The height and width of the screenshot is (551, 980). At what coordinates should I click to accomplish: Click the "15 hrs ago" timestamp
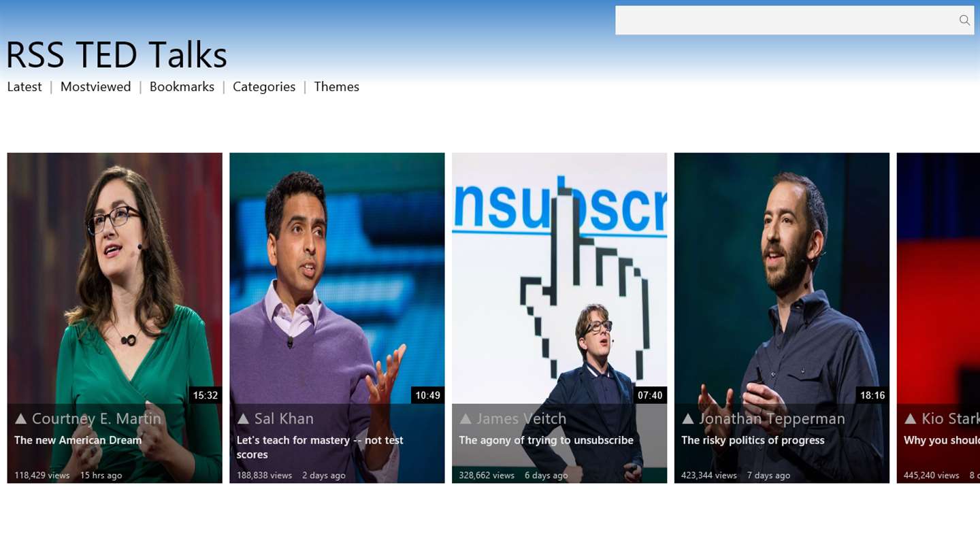click(x=101, y=475)
